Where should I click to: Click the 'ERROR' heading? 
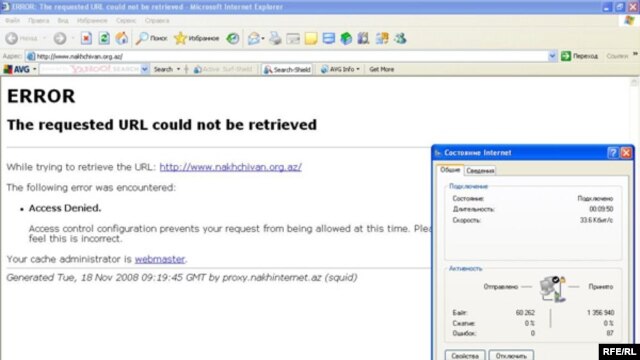pyautogui.click(x=41, y=96)
